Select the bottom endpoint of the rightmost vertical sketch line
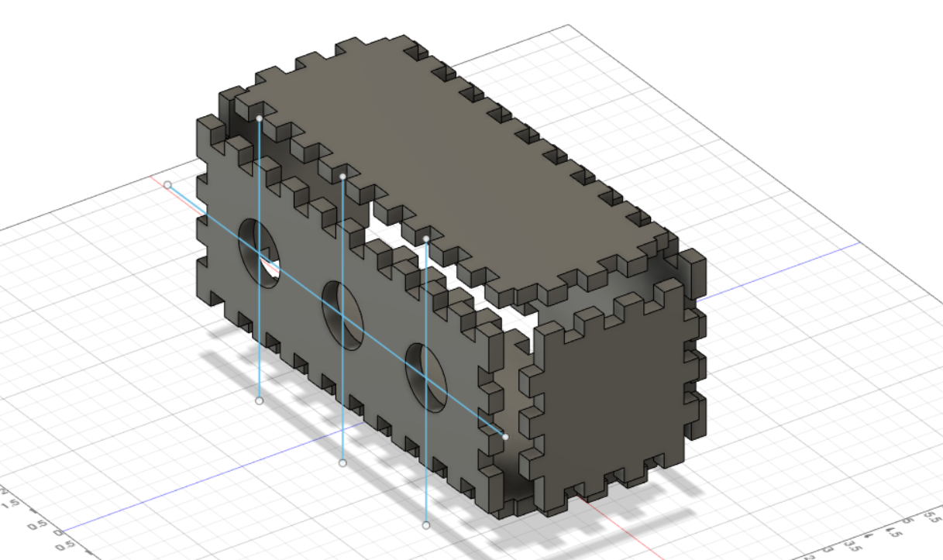The width and height of the screenshot is (943, 560). coord(426,525)
